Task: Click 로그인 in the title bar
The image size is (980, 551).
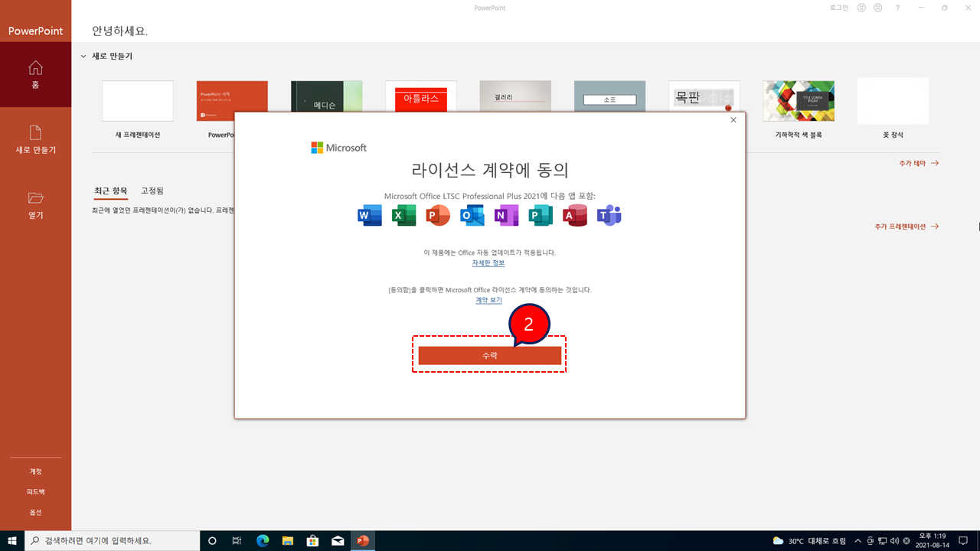Action: tap(839, 8)
